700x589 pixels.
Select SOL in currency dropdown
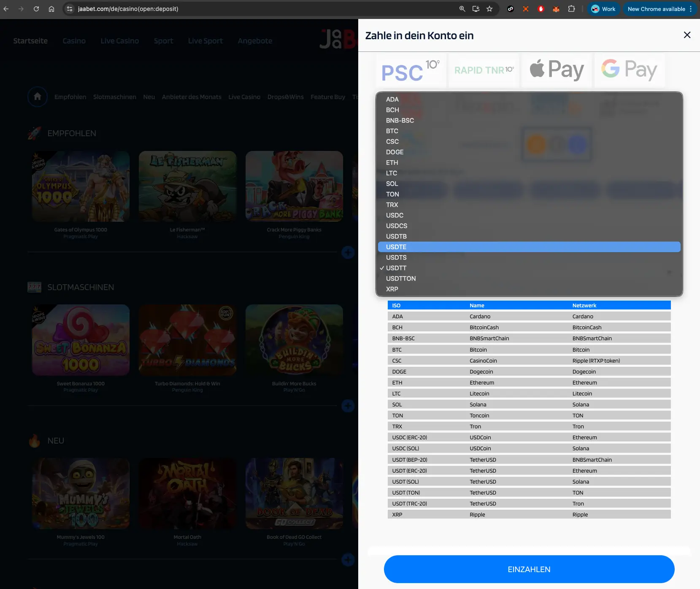529,184
